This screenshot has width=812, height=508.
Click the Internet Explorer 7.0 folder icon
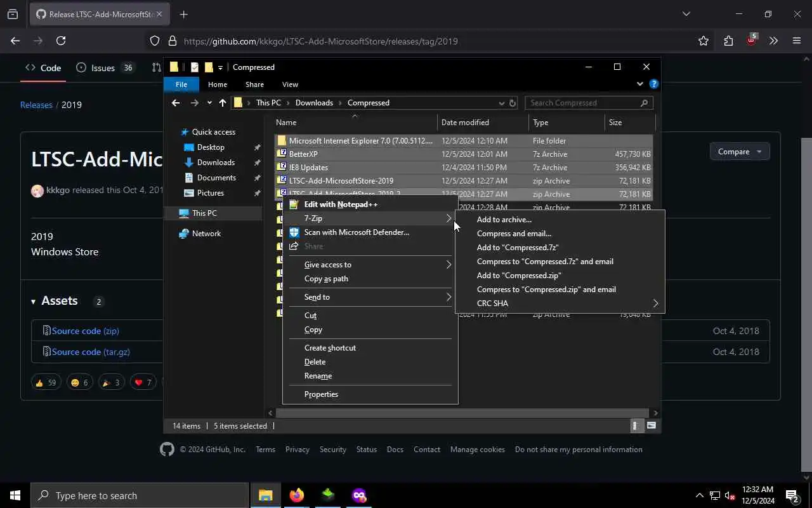tap(282, 141)
